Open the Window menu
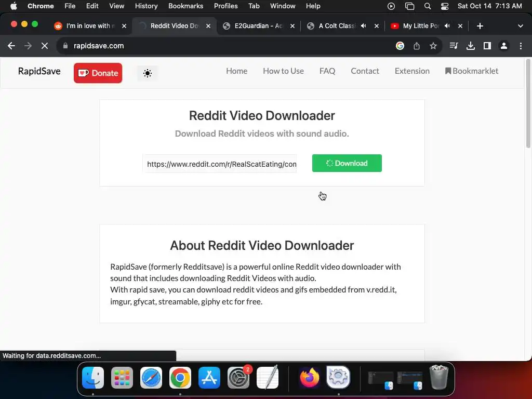 tap(283, 6)
